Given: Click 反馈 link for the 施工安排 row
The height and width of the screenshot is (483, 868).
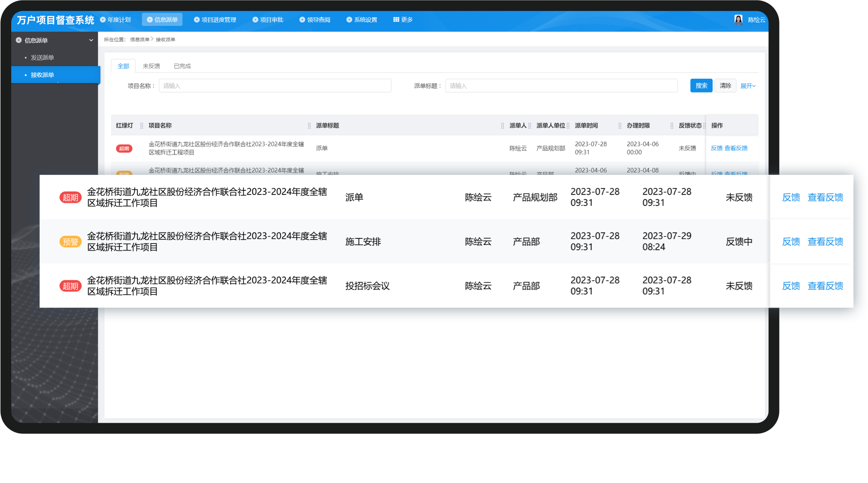Looking at the screenshot, I should tap(791, 242).
